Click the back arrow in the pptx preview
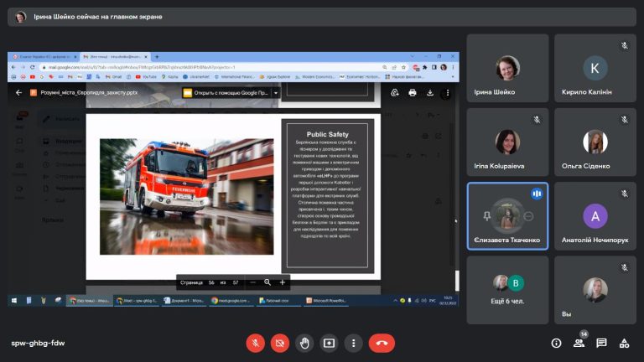The height and width of the screenshot is (362, 644). [18, 93]
